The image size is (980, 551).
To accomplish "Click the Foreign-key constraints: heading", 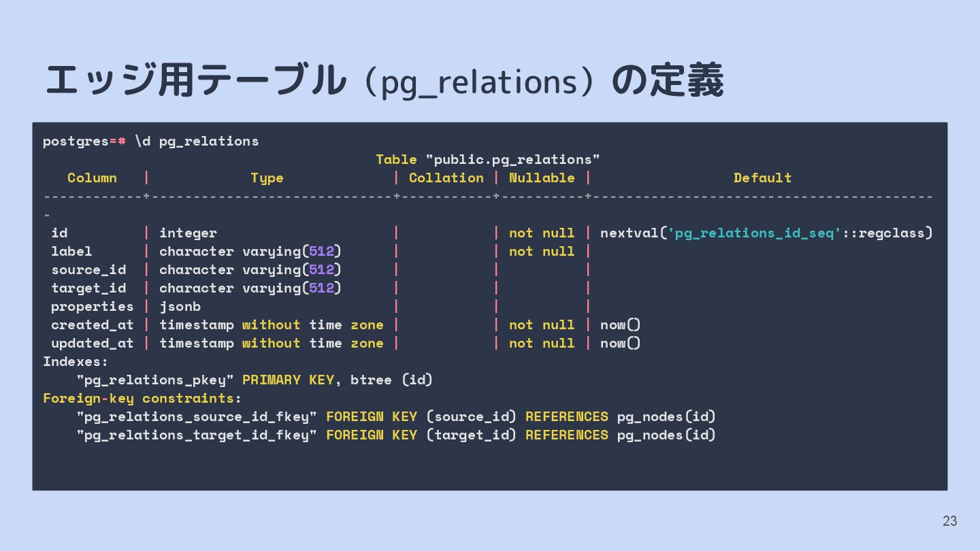I will [x=142, y=399].
